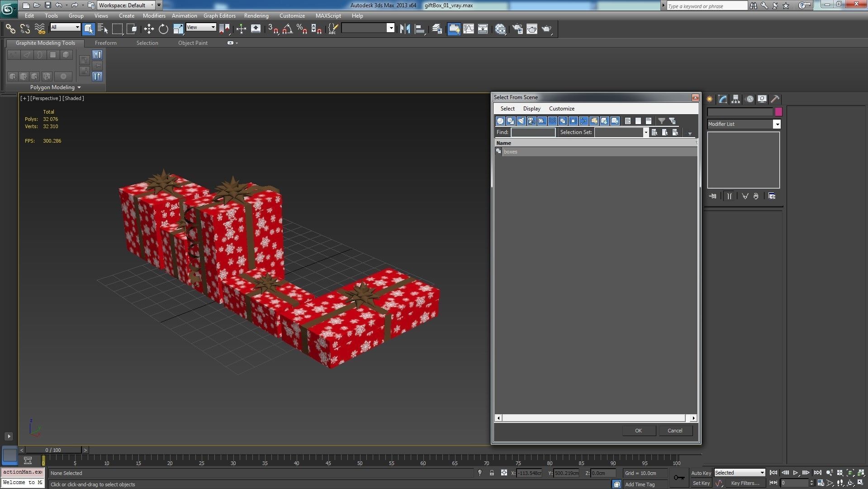Activate the Select and Uniform Scale tool
Screen dimensions: 868x489
pyautogui.click(x=178, y=29)
